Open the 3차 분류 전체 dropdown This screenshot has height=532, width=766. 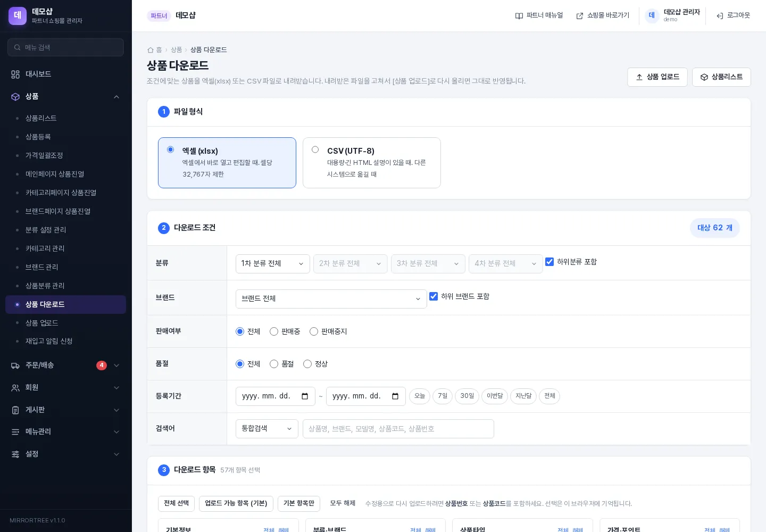[x=428, y=264]
